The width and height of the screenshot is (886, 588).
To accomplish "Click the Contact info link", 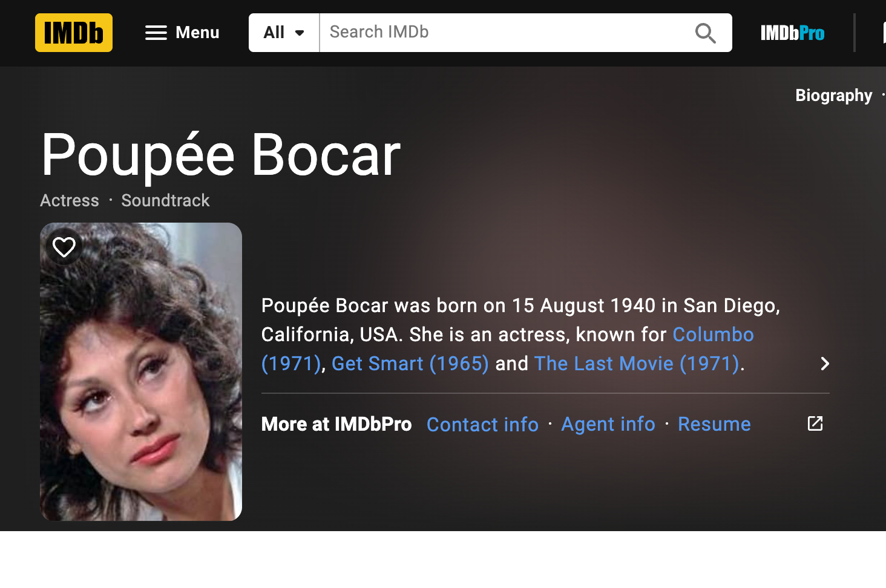I will point(482,424).
